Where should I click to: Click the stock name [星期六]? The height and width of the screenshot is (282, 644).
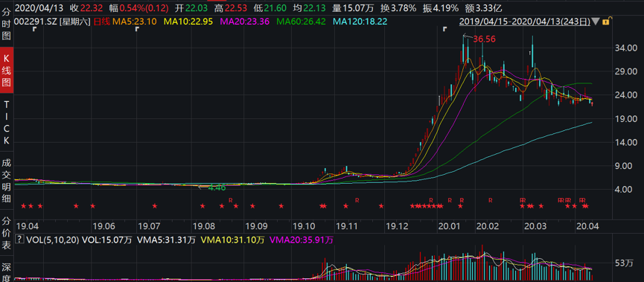pyautogui.click(x=75, y=22)
